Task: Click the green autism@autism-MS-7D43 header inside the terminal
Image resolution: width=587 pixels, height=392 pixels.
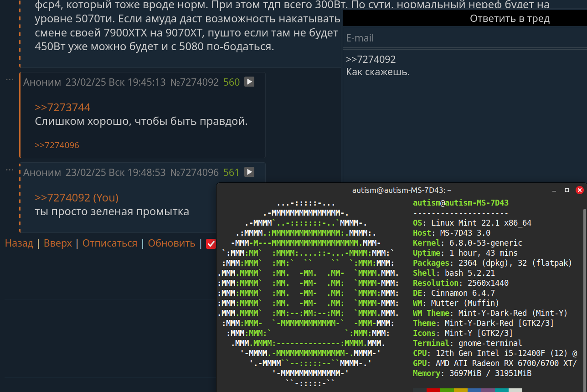Action: (461, 203)
